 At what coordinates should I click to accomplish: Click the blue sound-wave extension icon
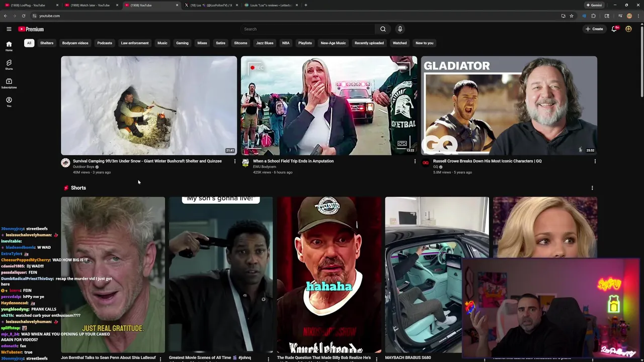coord(584,16)
